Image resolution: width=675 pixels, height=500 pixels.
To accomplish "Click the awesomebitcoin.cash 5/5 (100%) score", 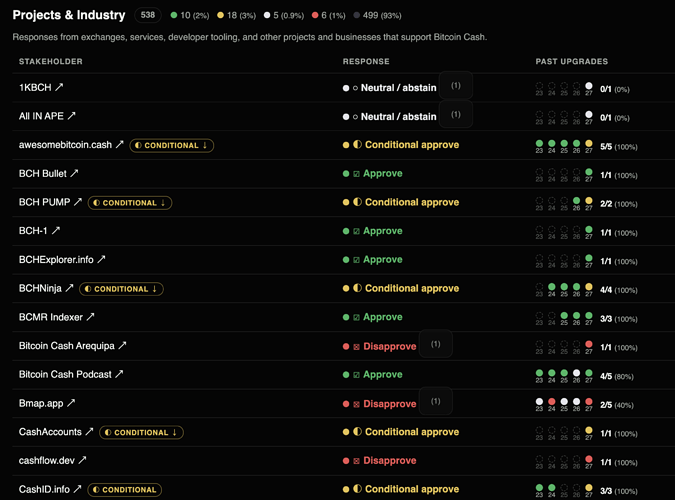I will click(619, 147).
